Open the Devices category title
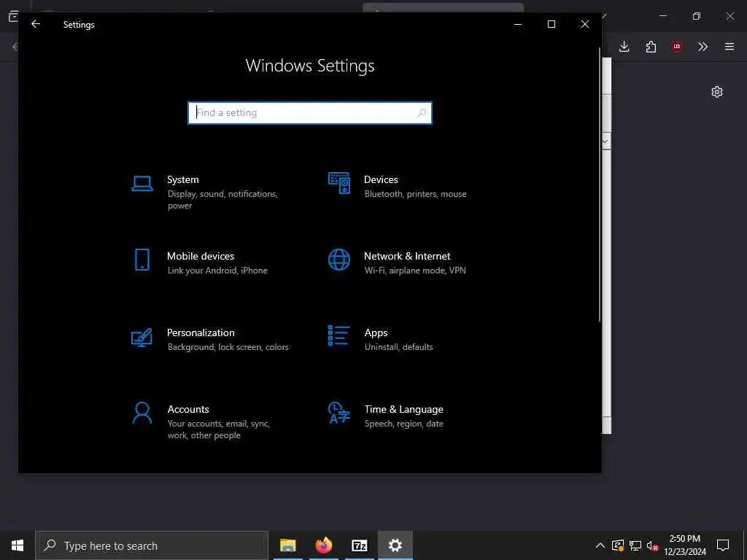 [381, 179]
